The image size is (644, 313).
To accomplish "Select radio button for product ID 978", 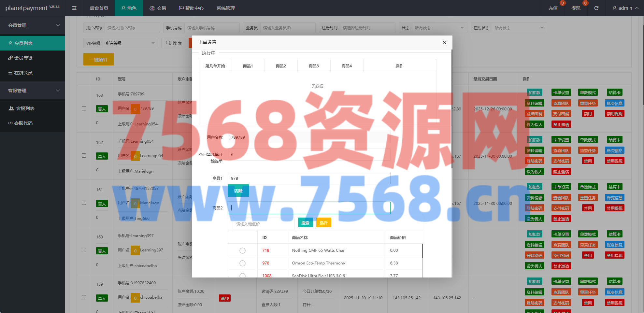I will 242,263.
